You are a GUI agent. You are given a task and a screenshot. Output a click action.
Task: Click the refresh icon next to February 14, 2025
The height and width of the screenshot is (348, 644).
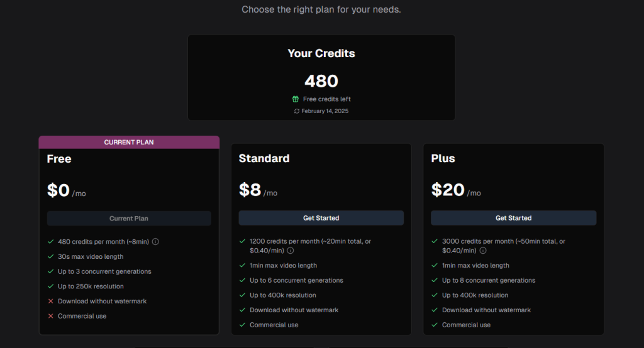click(297, 111)
